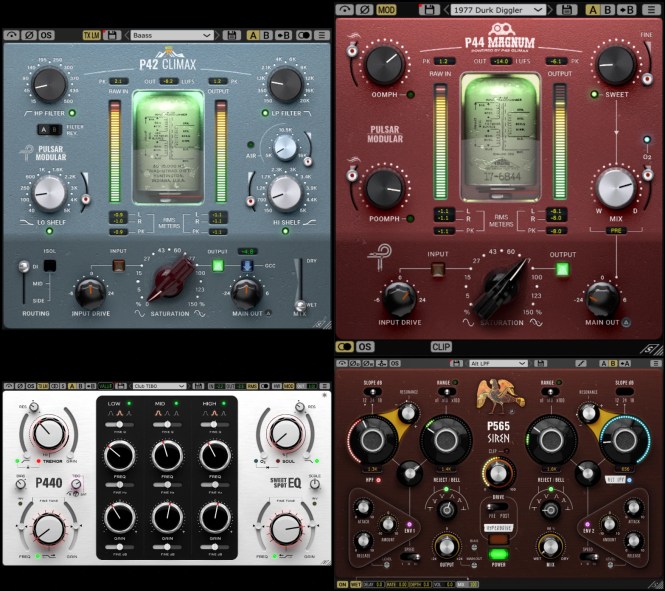The image size is (665, 591).
Task: Select state B in P42 Climax toolbar
Action: click(266, 35)
